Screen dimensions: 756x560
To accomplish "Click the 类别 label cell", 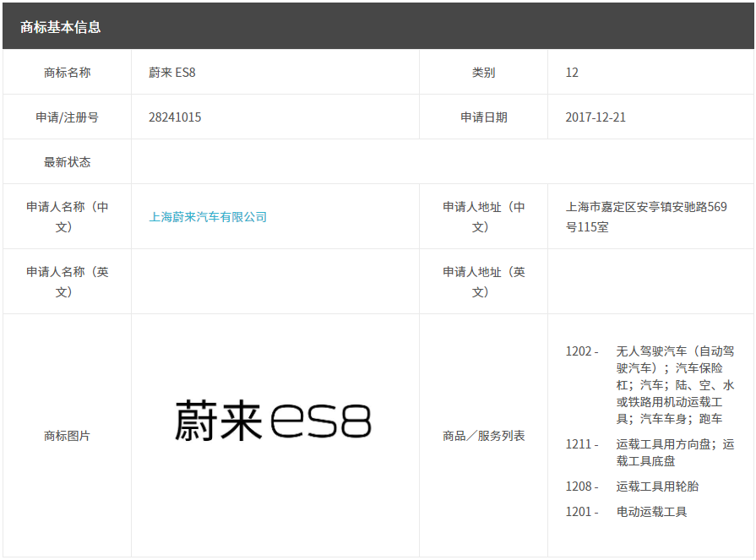I will point(482,72).
